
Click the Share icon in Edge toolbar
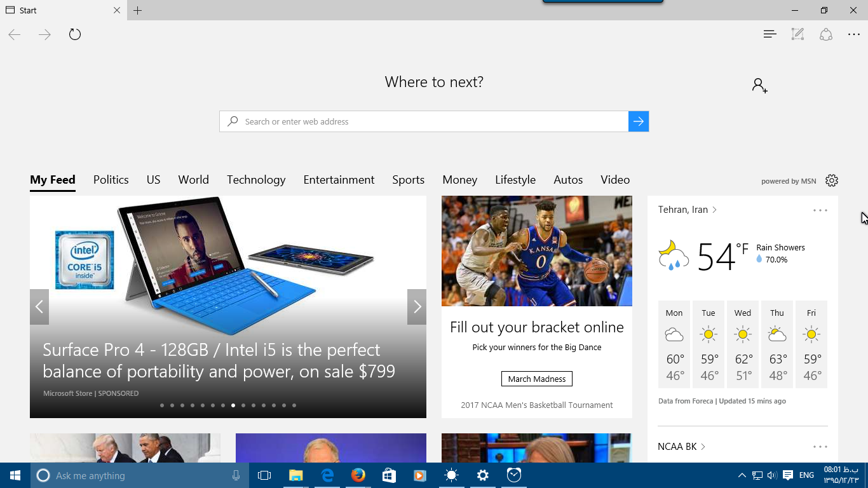(826, 34)
